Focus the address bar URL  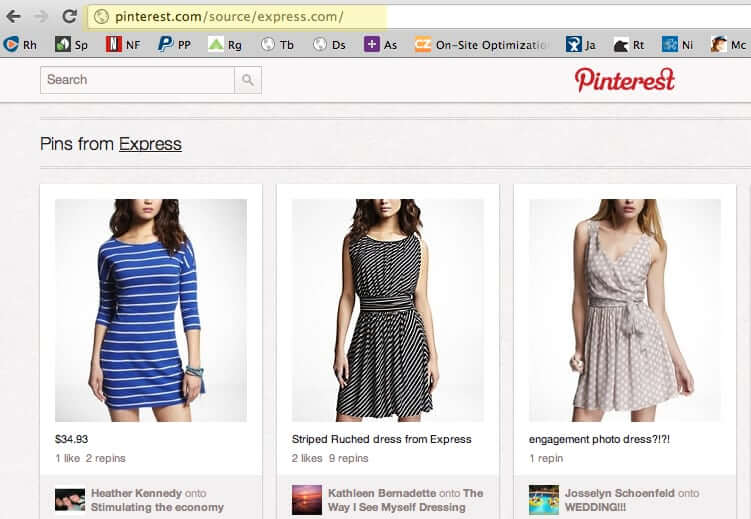[229, 17]
